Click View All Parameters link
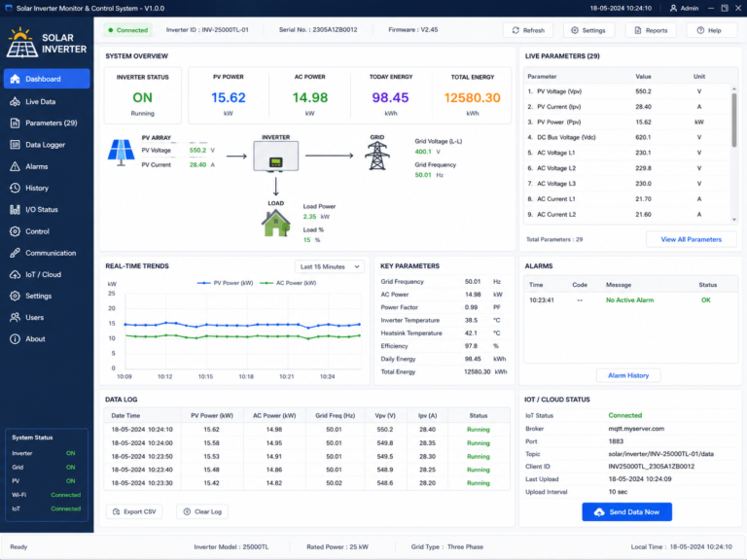Image resolution: width=747 pixels, height=560 pixels. coord(691,239)
